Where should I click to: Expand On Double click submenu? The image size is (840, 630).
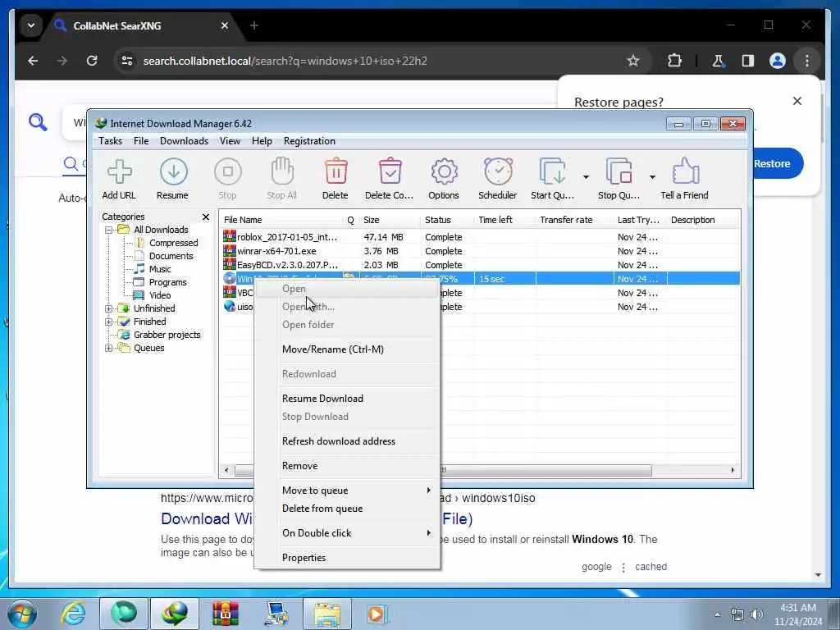coord(347,533)
